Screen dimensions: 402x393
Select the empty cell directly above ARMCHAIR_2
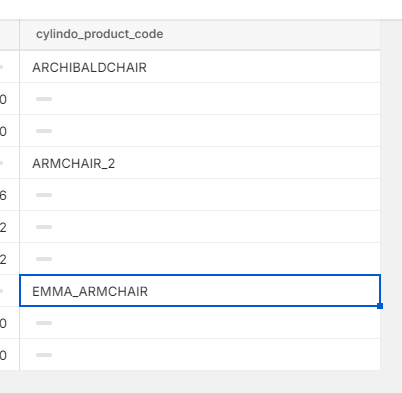click(x=200, y=131)
